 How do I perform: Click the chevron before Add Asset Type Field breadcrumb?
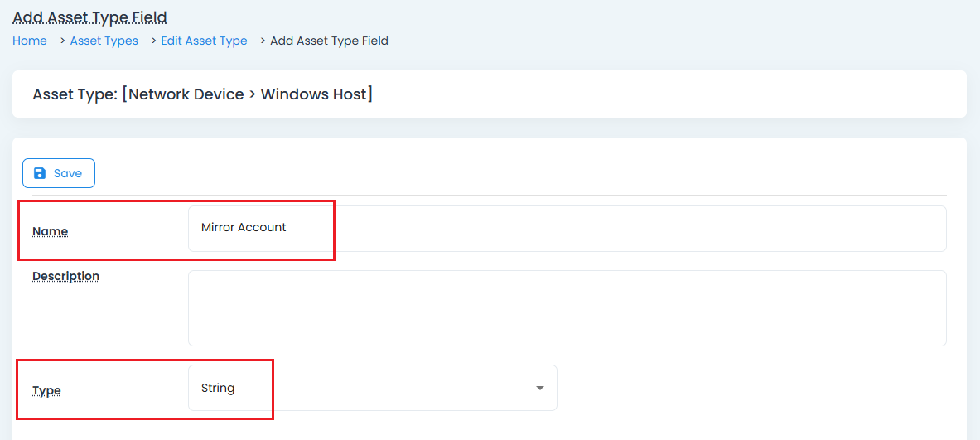(x=263, y=41)
